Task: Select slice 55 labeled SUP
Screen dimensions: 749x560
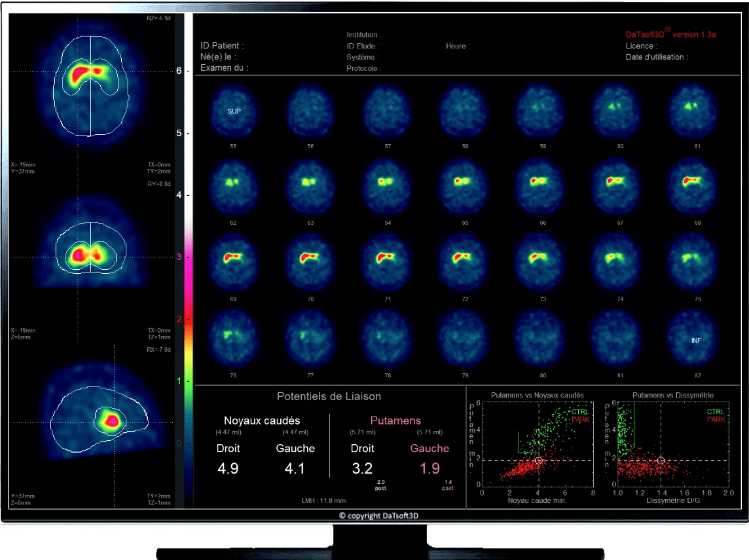Action: 234,111
